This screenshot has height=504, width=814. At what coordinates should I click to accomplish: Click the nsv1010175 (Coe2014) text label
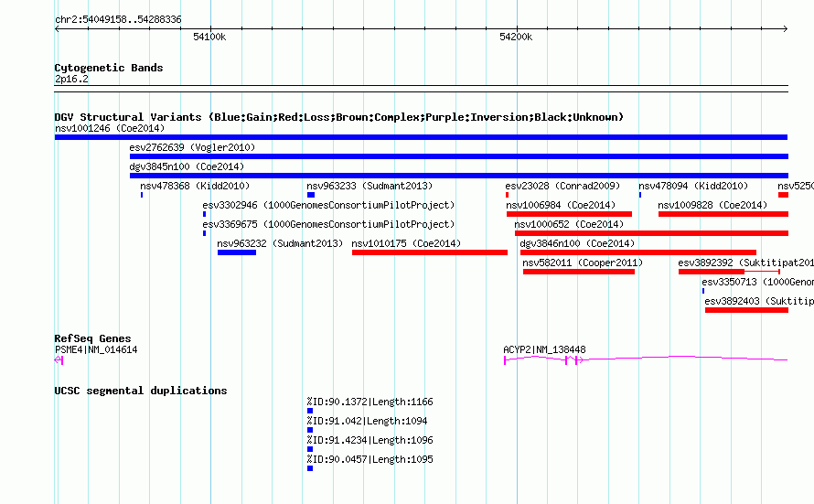(x=406, y=243)
